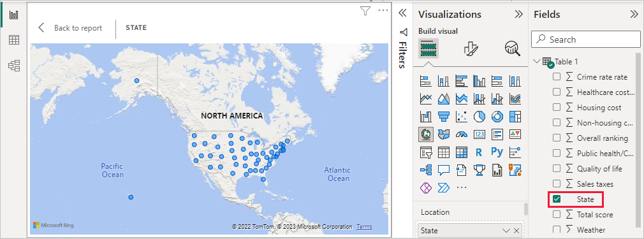
Task: Go Back to report
Action: coord(70,28)
